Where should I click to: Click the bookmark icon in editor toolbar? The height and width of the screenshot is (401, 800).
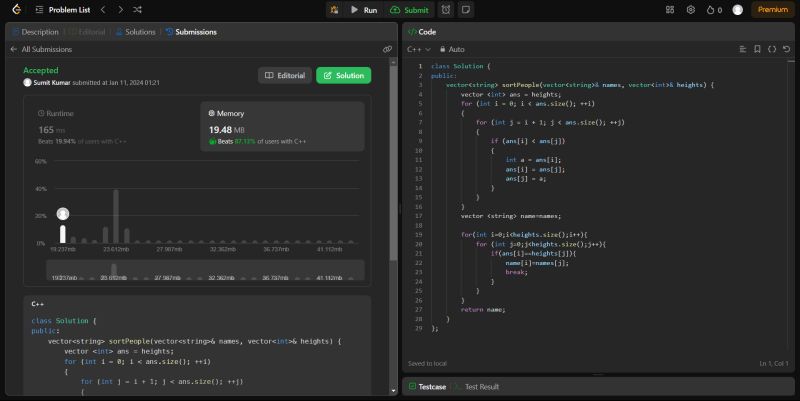click(757, 49)
